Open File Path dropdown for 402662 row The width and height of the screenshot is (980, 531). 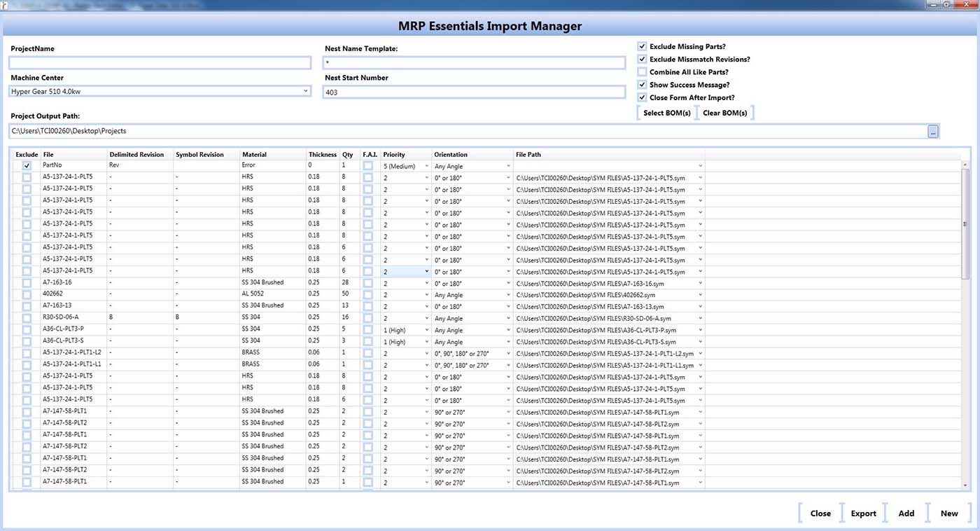point(700,295)
